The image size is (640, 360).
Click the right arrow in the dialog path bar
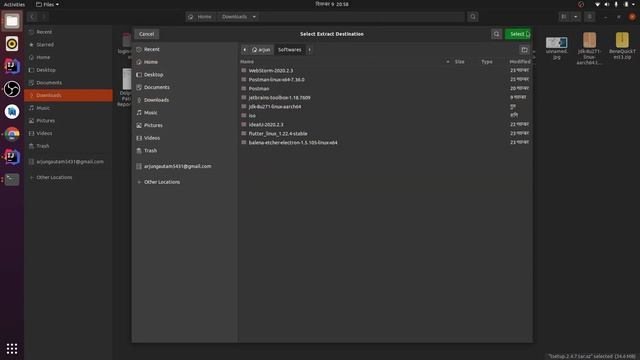click(x=309, y=50)
